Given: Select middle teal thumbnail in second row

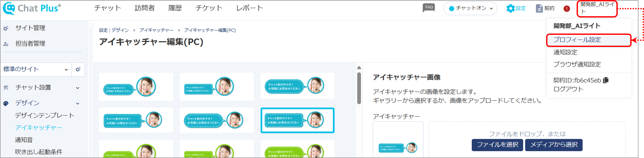Looking at the screenshot, I should pos(217,120).
